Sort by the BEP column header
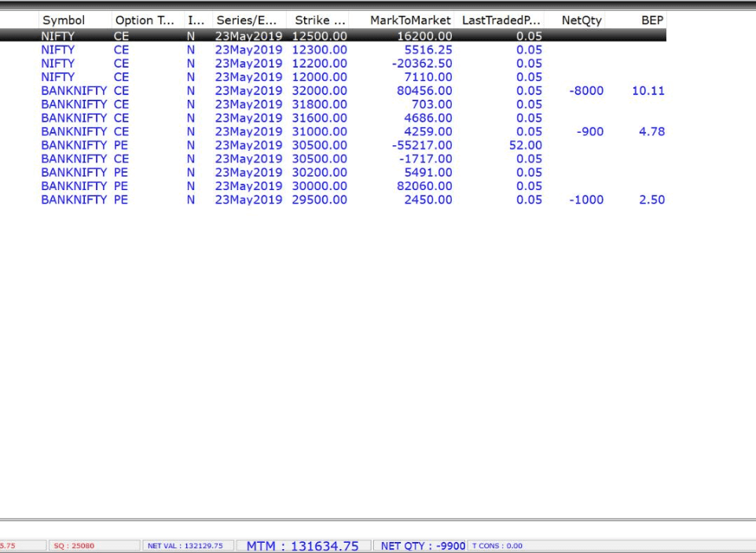The image size is (756, 553). (x=636, y=20)
